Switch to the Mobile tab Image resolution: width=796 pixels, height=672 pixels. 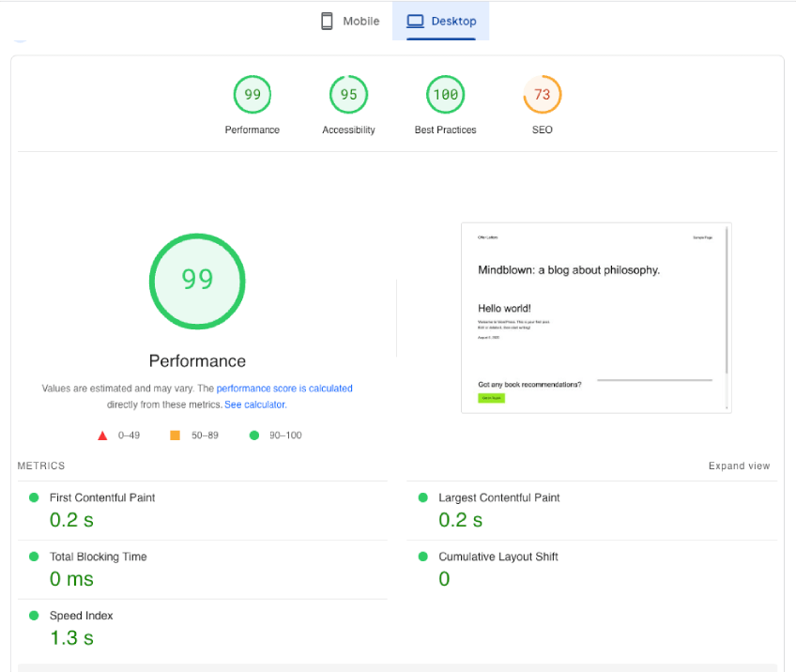point(350,21)
